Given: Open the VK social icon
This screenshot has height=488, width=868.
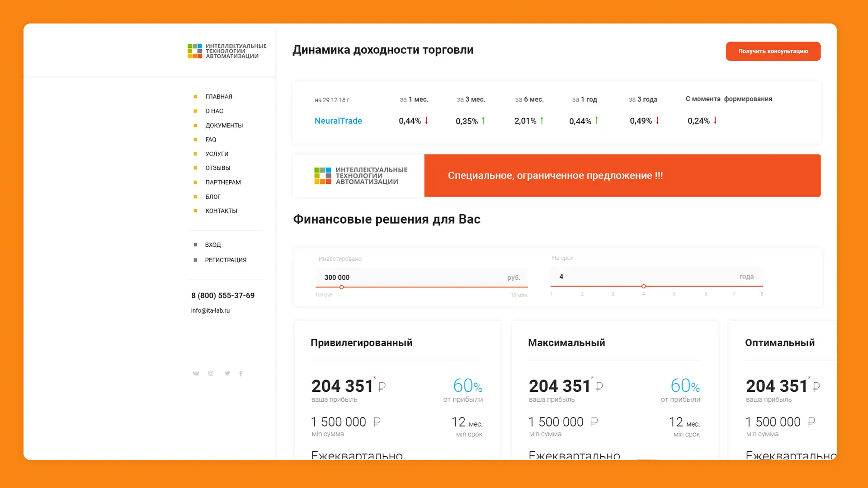Looking at the screenshot, I should click(x=196, y=373).
